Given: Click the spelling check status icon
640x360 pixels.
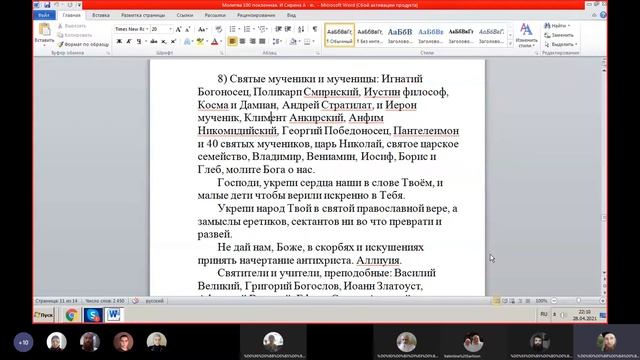Looking at the screenshot, I should (135, 301).
